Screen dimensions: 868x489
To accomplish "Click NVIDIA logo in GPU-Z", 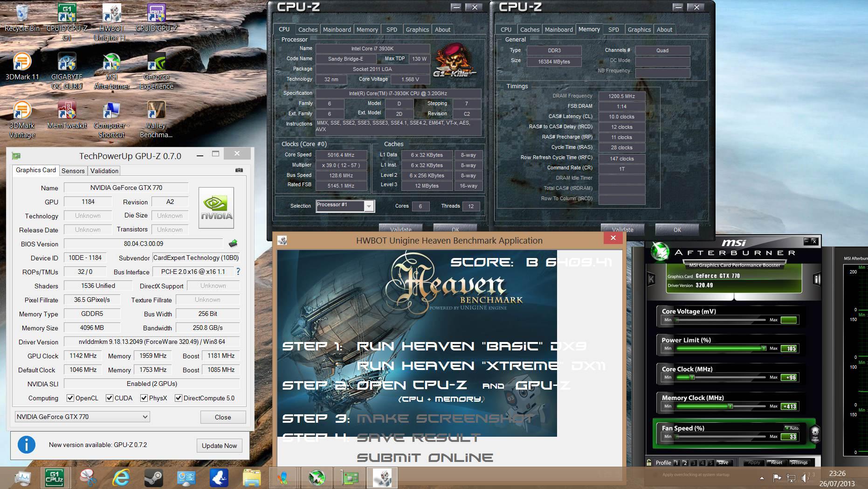I will 216,208.
